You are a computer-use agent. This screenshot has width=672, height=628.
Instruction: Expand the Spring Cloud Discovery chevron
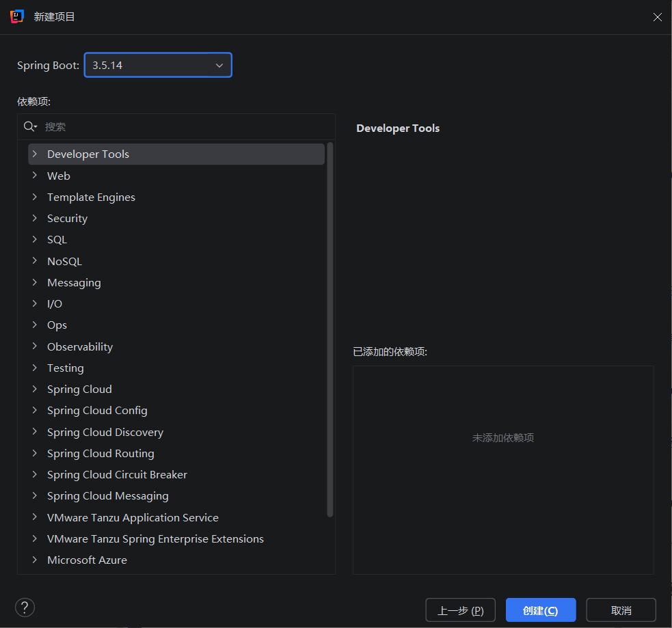[35, 432]
